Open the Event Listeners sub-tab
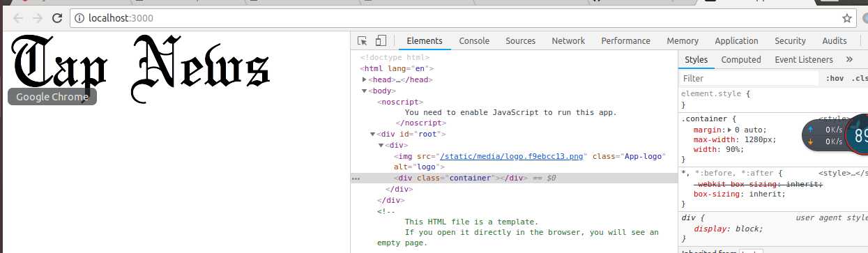Screen dimensions: 868x253 804,60
